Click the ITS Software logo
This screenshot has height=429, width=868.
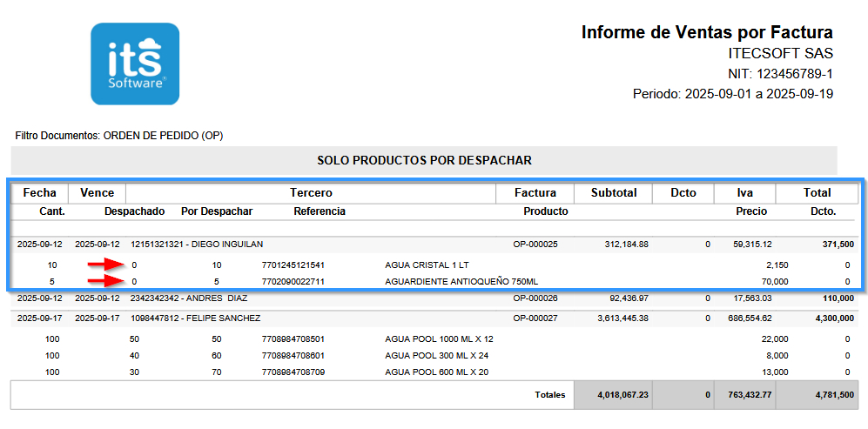[x=135, y=64]
